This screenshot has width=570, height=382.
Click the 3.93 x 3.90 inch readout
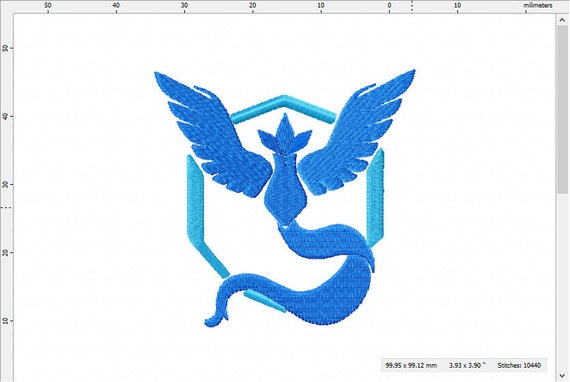pyautogui.click(x=467, y=365)
